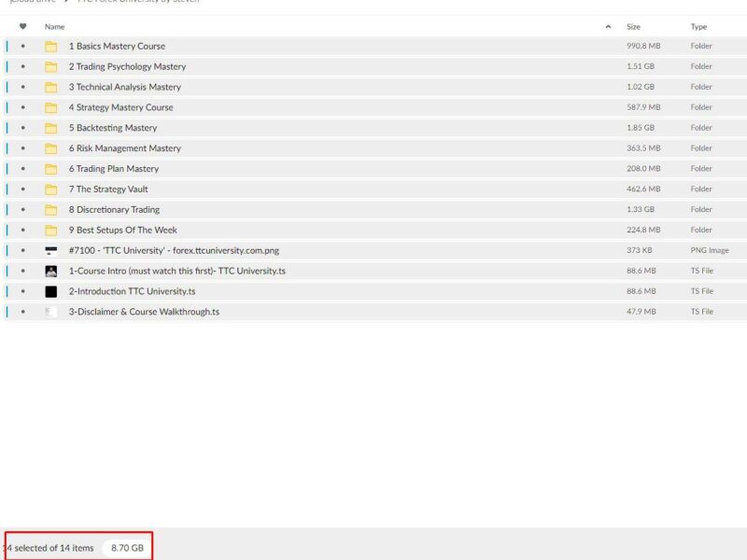Sort by the Type column header
Screen dimensions: 747x560
698,27
